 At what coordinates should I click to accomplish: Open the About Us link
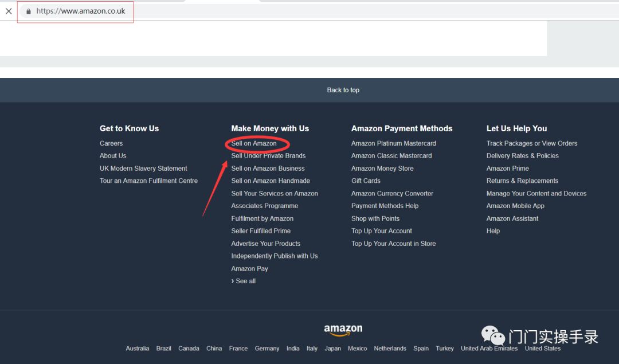113,155
